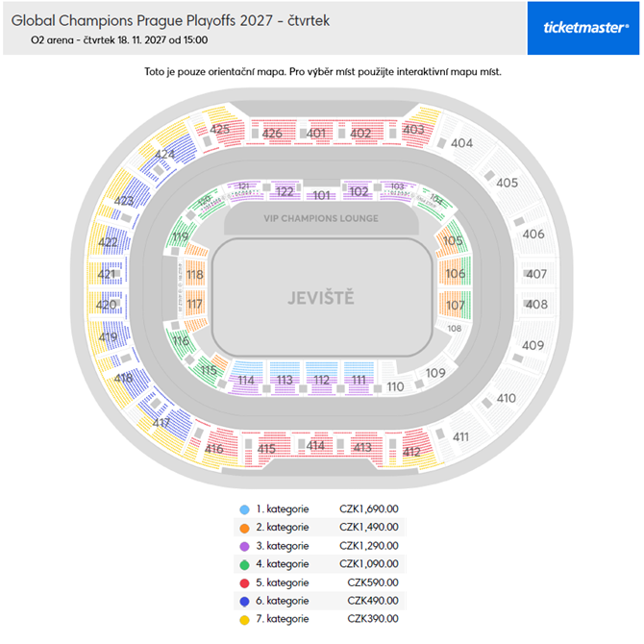Image resolution: width=644 pixels, height=644 pixels.
Task: Select the orange 2. kategorie swatch
Action: 244,528
